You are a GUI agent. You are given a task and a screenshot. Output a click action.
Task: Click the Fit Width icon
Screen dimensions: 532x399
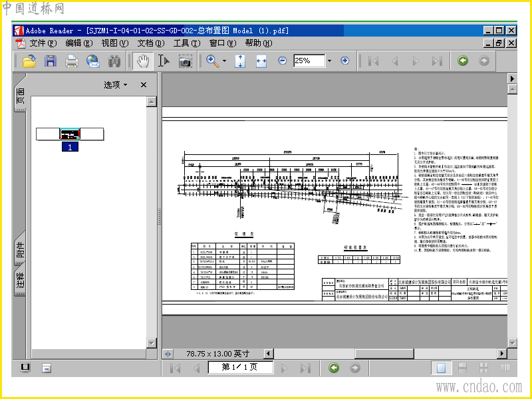261,61
